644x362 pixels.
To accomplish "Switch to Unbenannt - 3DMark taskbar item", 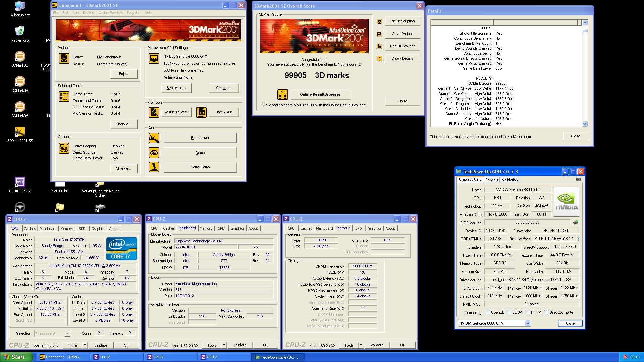I will [x=63, y=357].
